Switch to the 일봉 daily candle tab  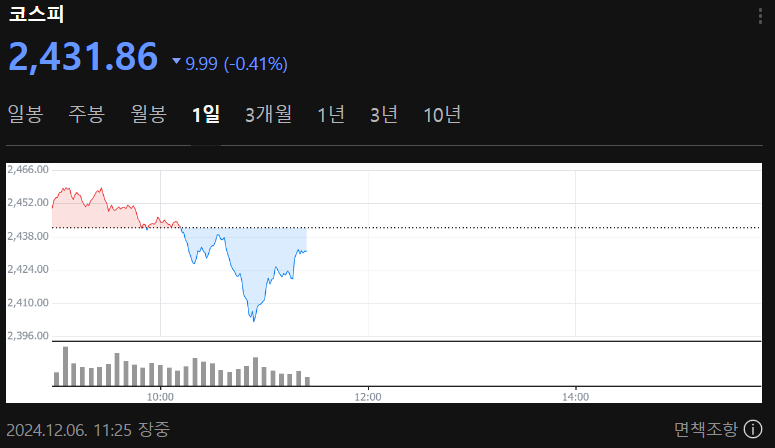click(25, 115)
